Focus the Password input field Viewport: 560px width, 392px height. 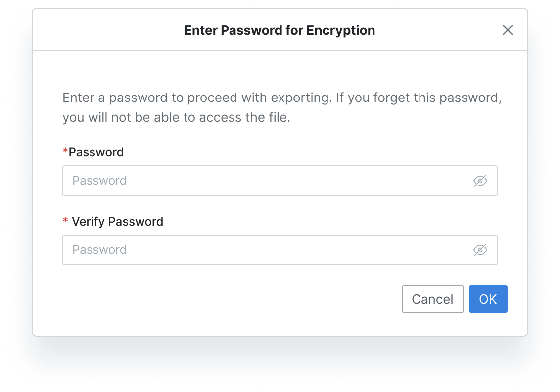click(x=267, y=181)
